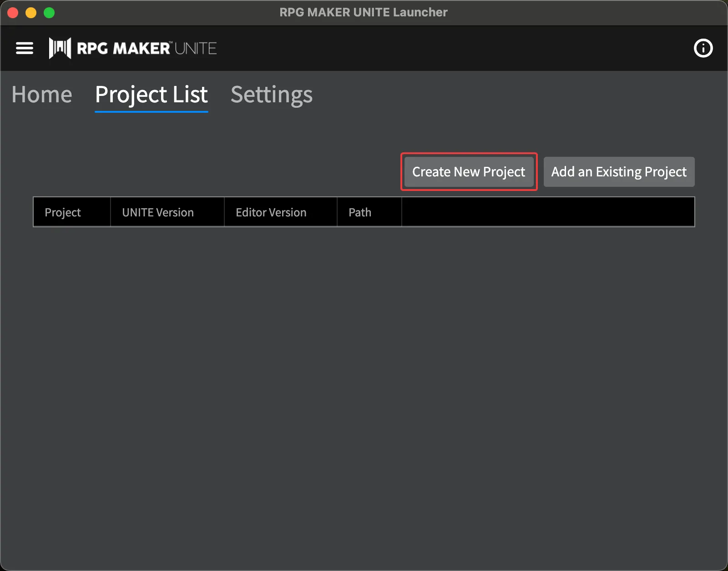Screen dimensions: 728x571
Task: Click Add an Existing Project
Action: click(x=619, y=172)
